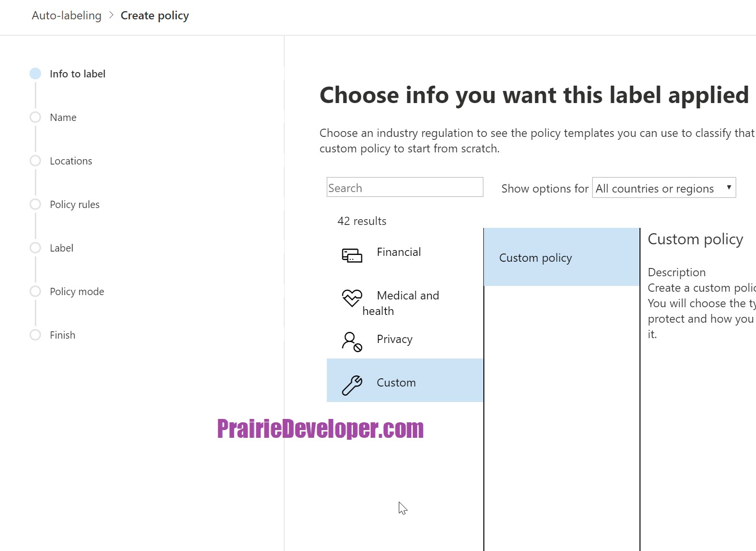This screenshot has height=551, width=756.
Task: Open the All countries or regions dropdown
Action: pyautogui.click(x=664, y=188)
